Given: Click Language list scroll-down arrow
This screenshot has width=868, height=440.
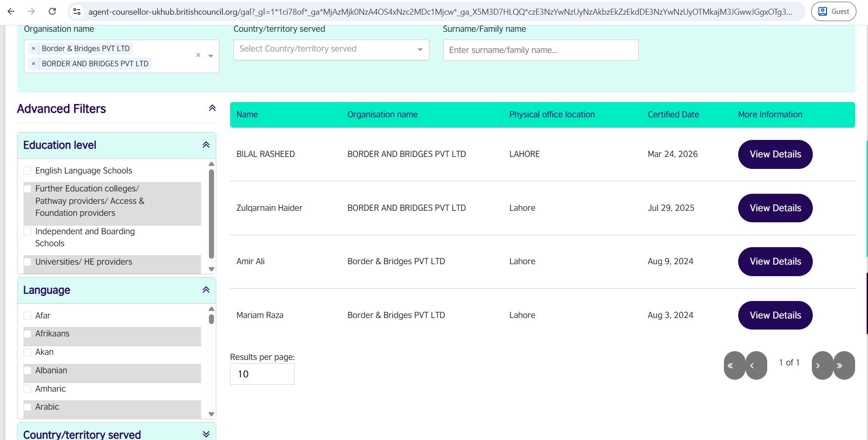Looking at the screenshot, I should pos(212,414).
